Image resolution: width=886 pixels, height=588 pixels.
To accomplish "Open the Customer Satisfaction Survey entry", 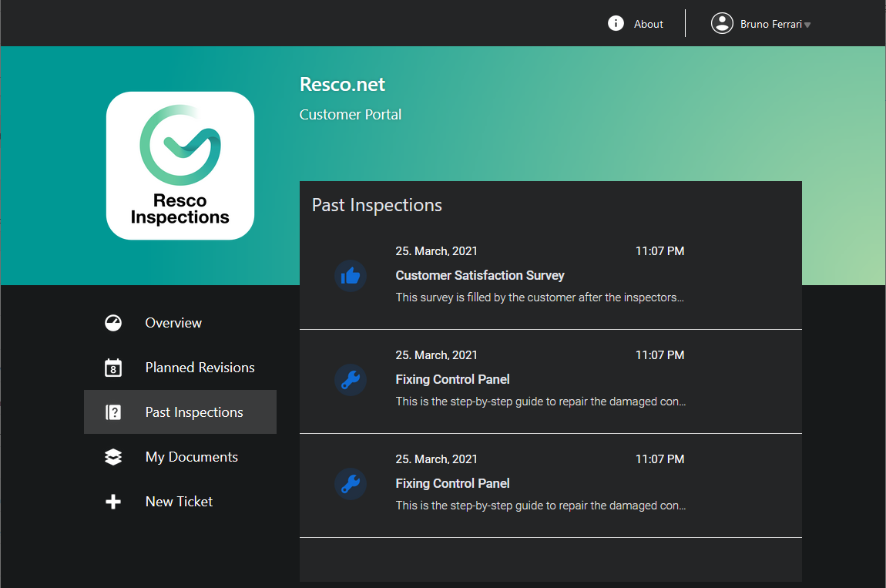I will [x=550, y=277].
